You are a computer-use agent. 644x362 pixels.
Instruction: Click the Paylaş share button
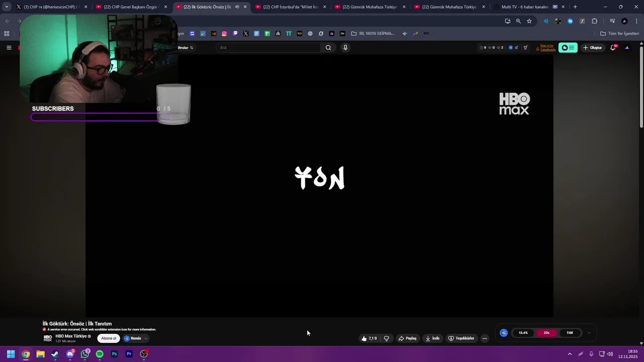click(x=408, y=338)
